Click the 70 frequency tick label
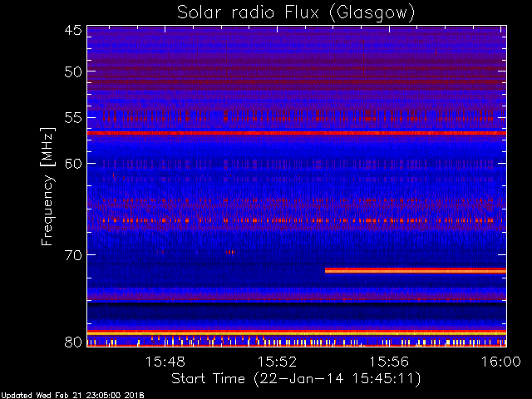This screenshot has height=399, width=532. 73,255
